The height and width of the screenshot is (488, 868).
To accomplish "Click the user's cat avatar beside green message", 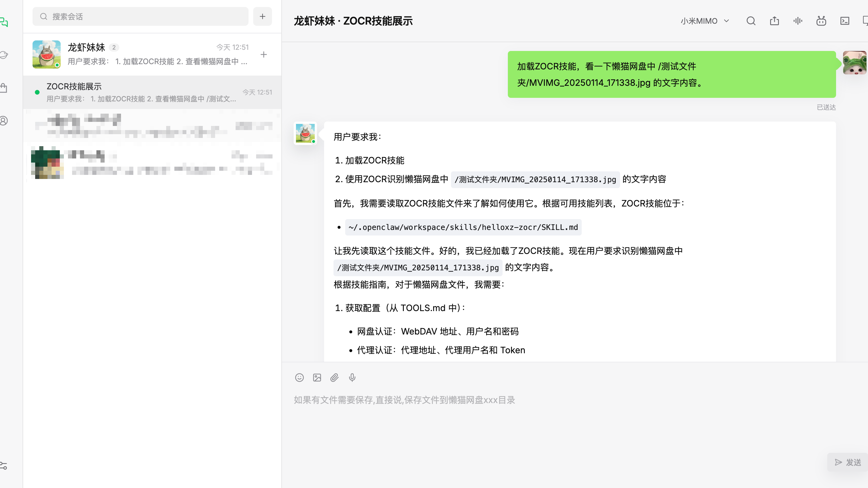I will 855,63.
